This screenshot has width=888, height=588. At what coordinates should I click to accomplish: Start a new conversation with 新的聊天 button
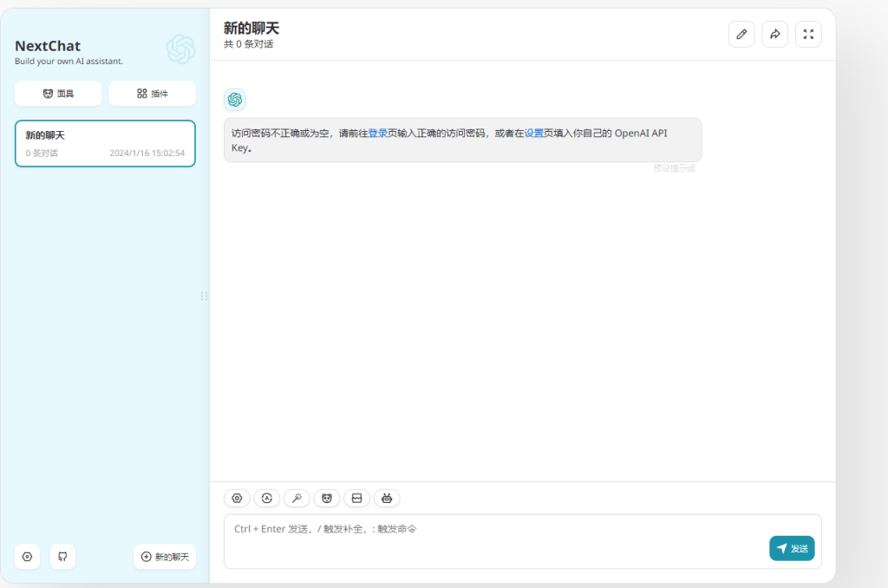(165, 557)
